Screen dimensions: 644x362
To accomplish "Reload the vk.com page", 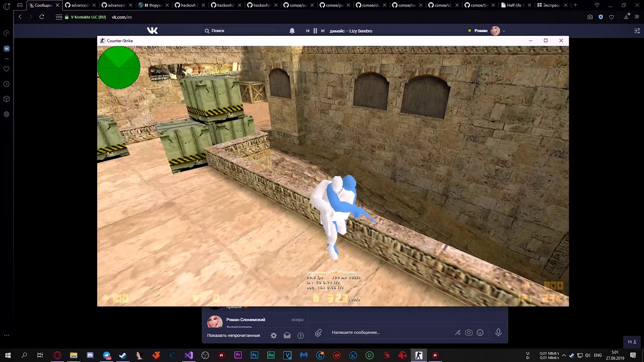I will tap(42, 17).
